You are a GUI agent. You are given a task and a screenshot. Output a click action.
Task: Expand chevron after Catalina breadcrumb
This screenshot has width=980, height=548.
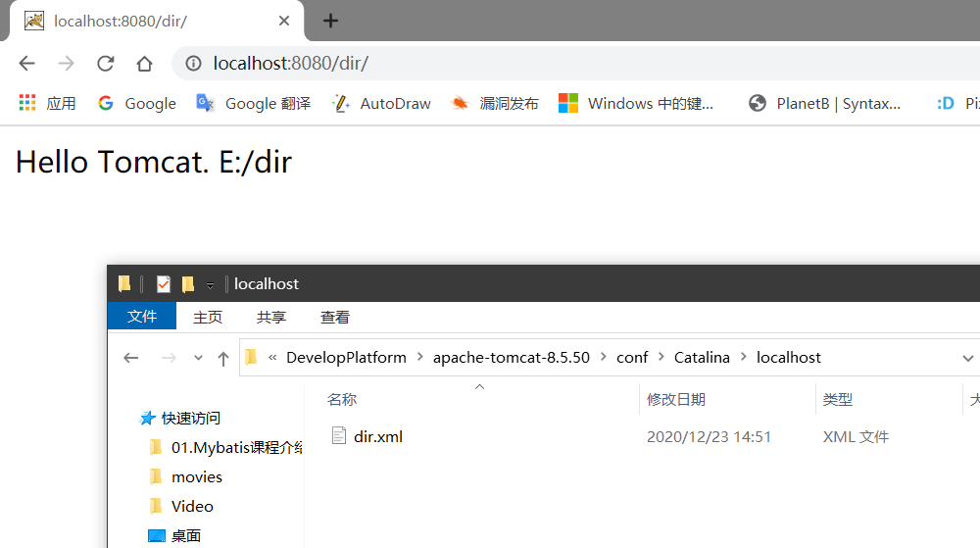[744, 357]
